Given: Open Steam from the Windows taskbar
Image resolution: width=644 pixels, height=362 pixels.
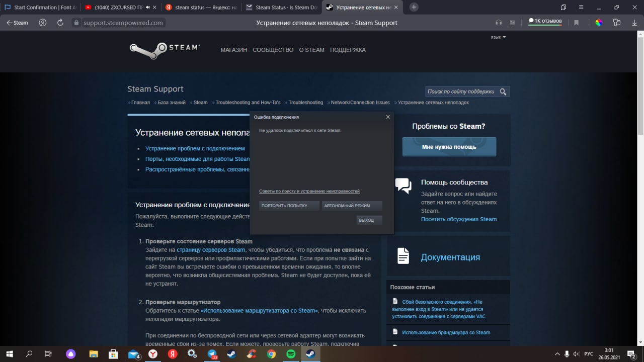Looking at the screenshot, I should (310, 354).
